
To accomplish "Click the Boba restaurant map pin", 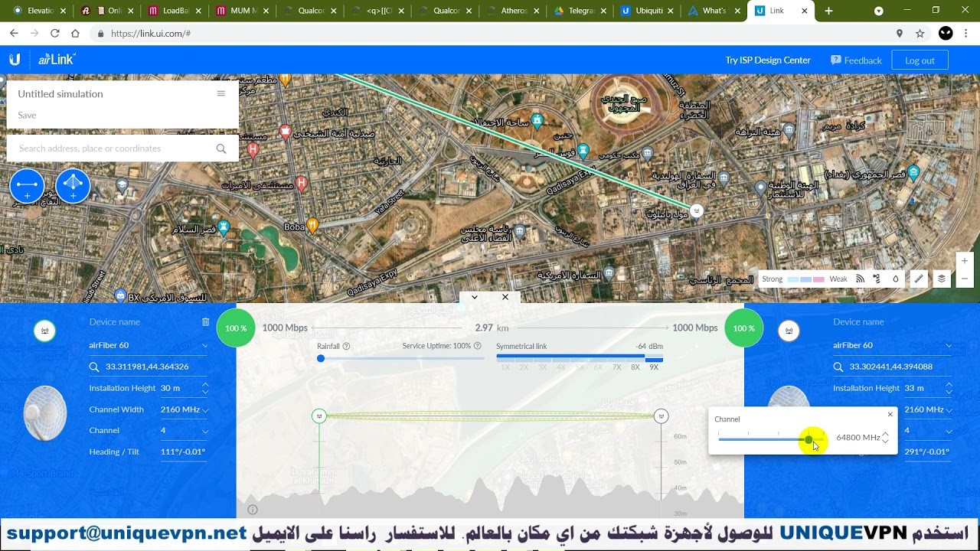I will 312,225.
